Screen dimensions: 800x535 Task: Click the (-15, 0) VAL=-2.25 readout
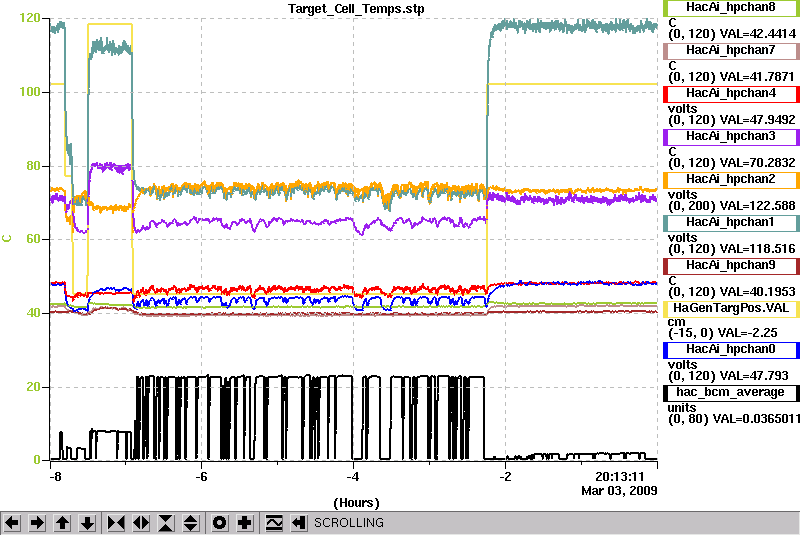[x=722, y=333]
